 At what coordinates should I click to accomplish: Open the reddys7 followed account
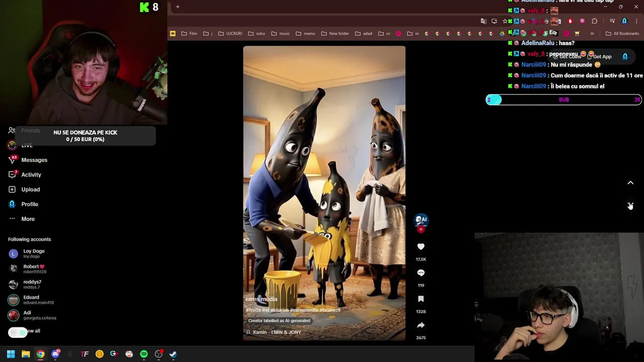coord(32,284)
